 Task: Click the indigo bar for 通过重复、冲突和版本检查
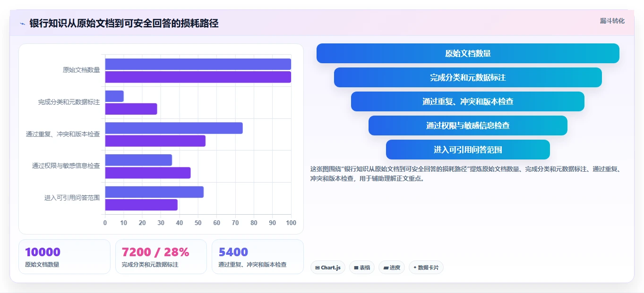174,128
